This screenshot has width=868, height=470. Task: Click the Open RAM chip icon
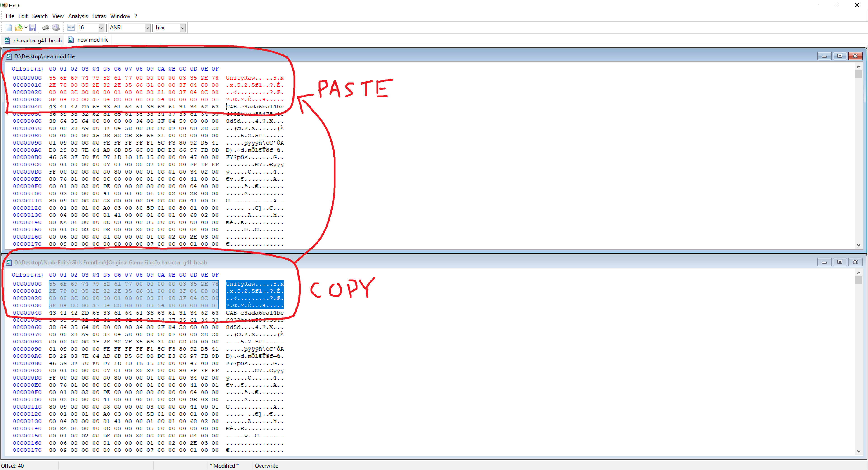[x=46, y=28]
